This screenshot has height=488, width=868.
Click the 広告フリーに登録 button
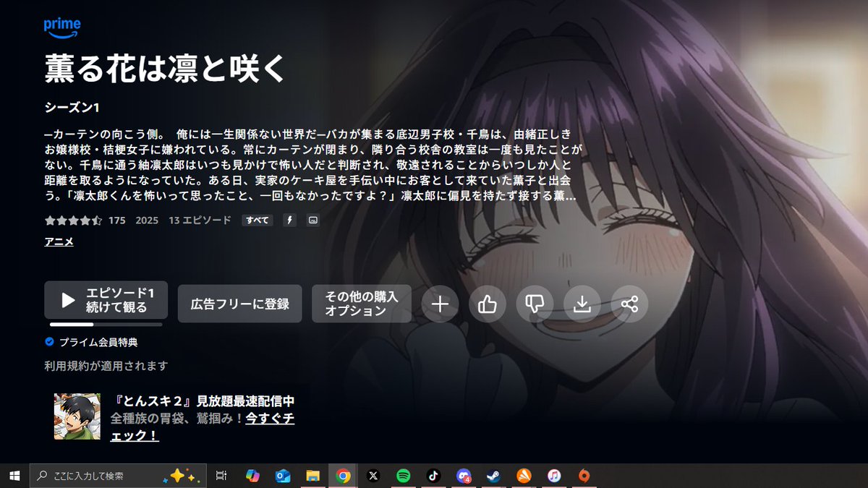point(240,304)
